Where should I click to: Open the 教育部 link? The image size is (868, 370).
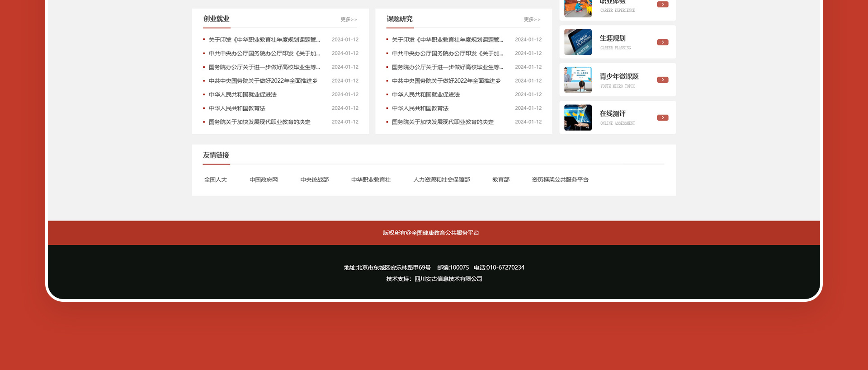tap(500, 180)
